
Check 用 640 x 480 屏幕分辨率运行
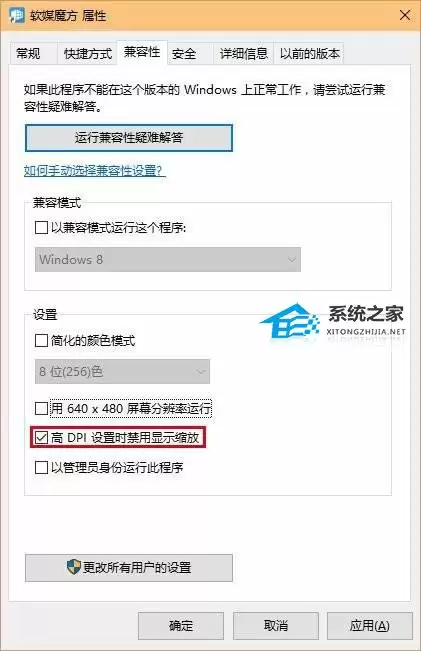click(42, 409)
